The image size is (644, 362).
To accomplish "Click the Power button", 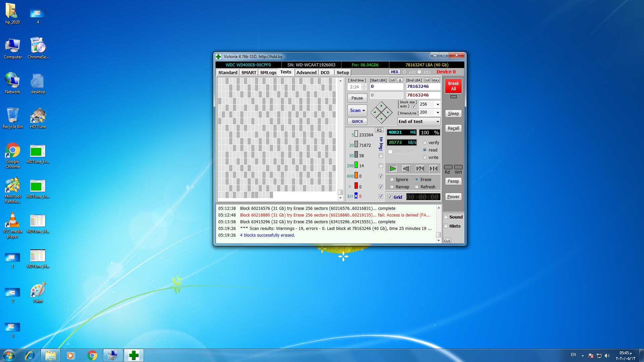I will pyautogui.click(x=453, y=197).
